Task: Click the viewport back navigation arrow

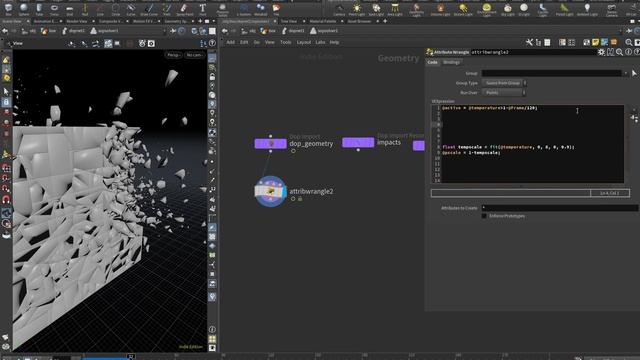Action: 5,31
